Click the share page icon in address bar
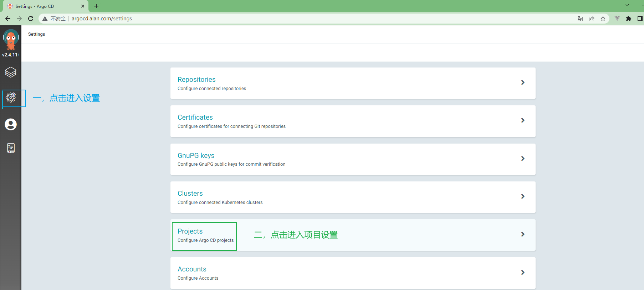Image resolution: width=644 pixels, height=290 pixels. coord(592,19)
